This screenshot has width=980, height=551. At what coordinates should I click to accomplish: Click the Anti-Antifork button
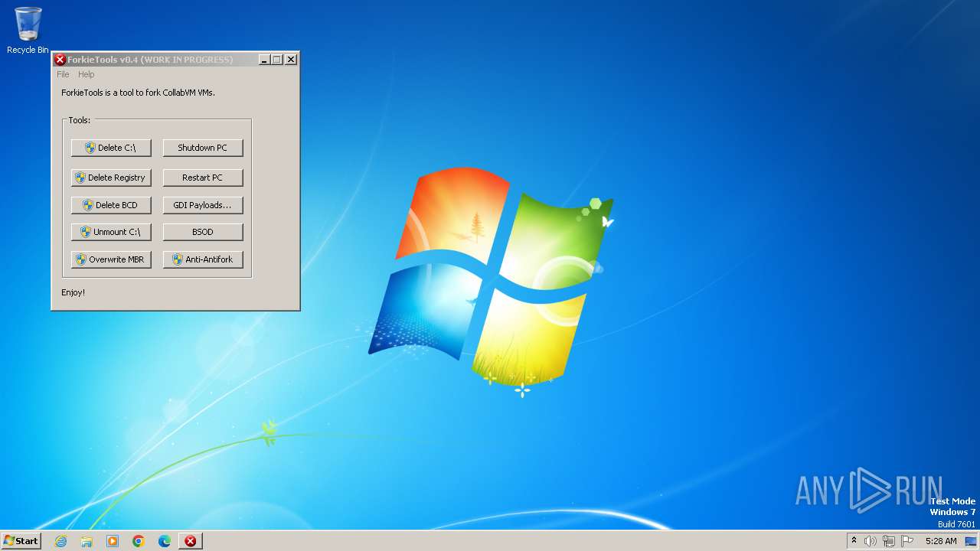203,259
